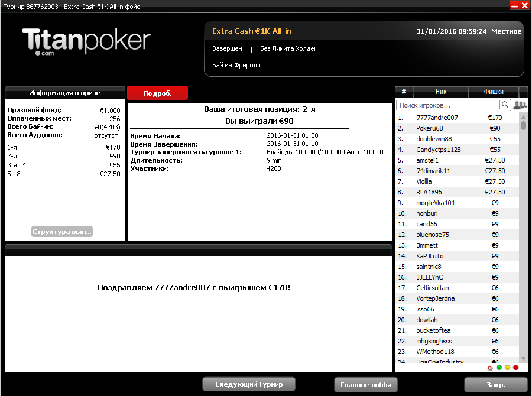Select player cand56 in the list
532x396 pixels.
coord(457,224)
